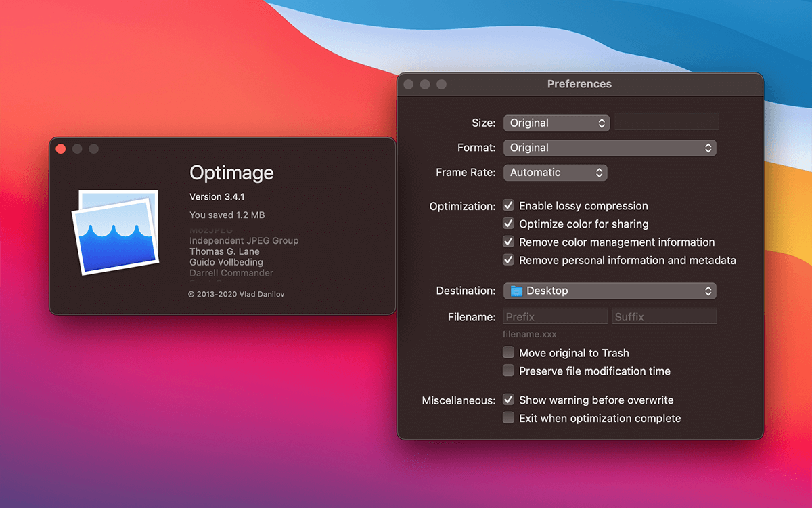Disable Enable lossy compression checkbox
The height and width of the screenshot is (508, 812).
(508, 205)
